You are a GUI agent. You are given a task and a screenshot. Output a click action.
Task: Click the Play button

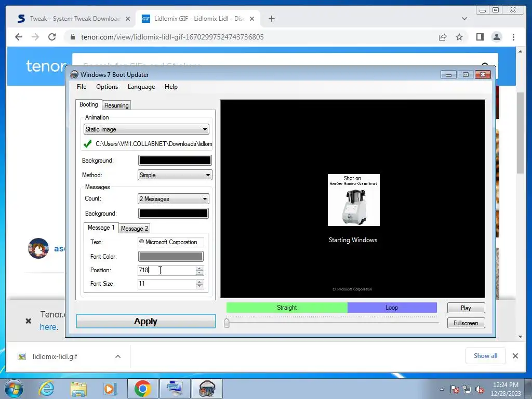[466, 308]
